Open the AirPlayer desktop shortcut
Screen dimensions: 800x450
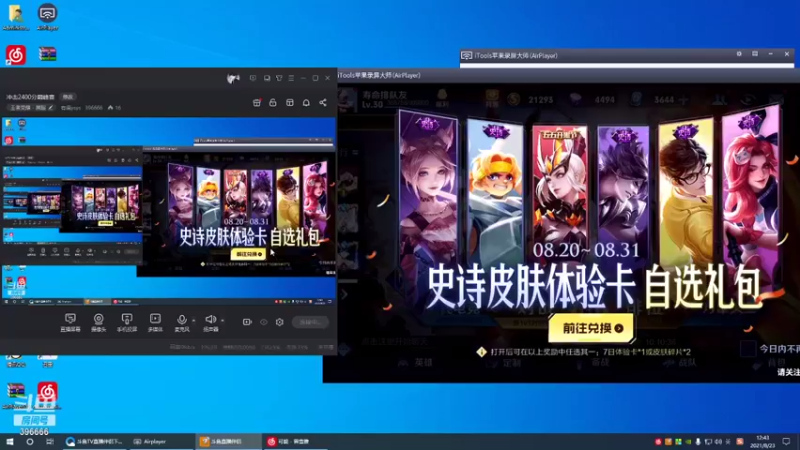click(x=47, y=16)
